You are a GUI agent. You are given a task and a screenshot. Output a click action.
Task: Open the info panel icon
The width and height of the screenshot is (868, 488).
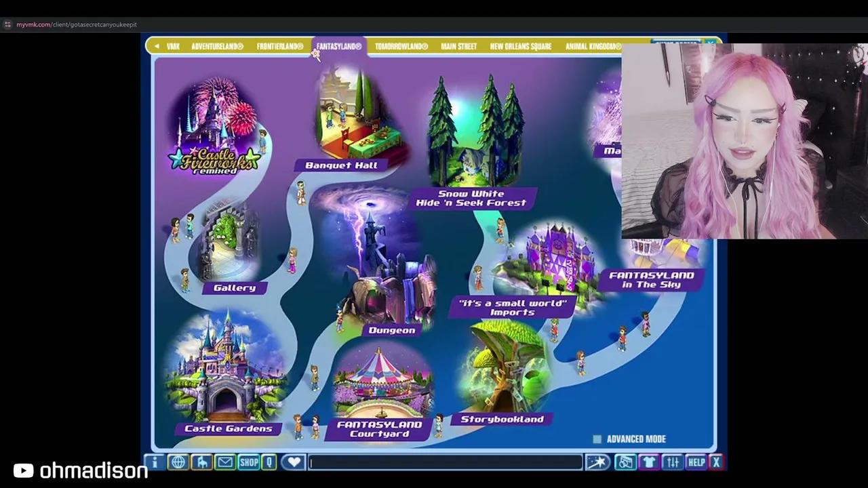pos(155,462)
